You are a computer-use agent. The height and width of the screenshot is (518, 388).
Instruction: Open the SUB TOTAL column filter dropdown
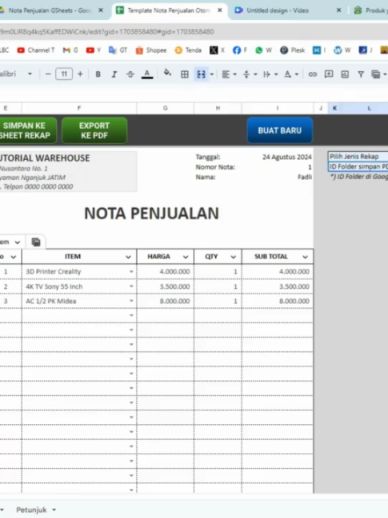point(305,257)
